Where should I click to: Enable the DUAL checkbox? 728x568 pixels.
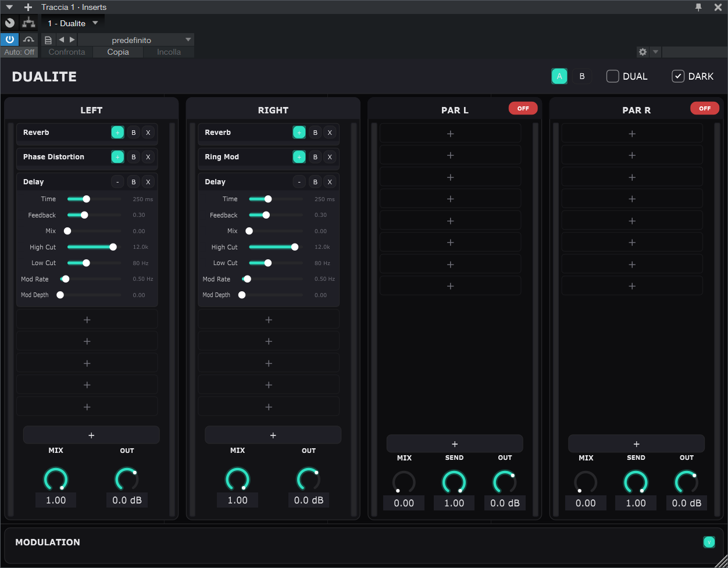tap(612, 76)
